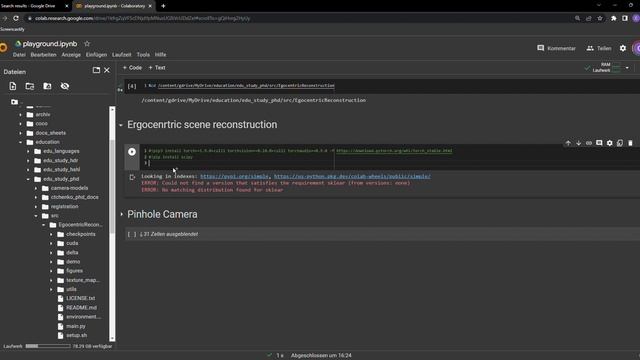Open the Laufzeit menu

(x=122, y=55)
